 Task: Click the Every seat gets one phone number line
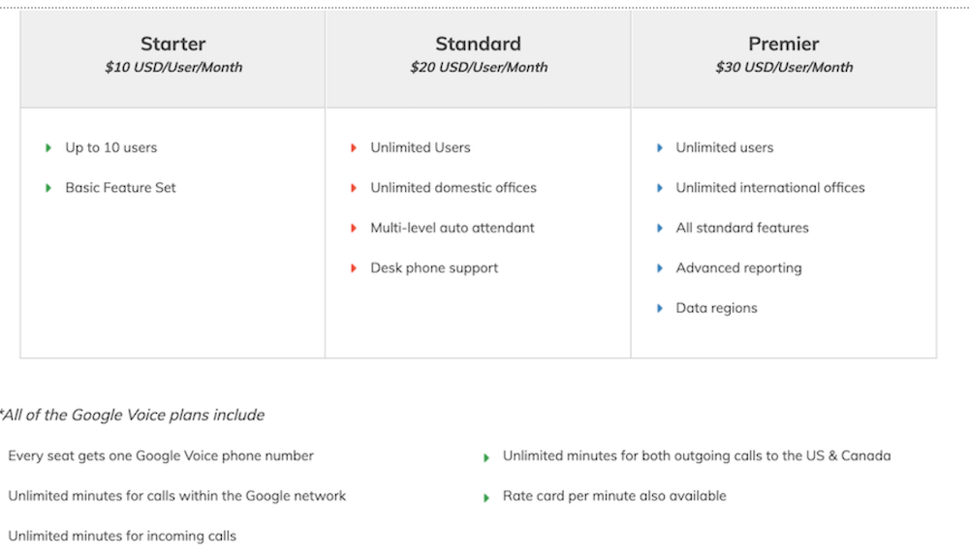click(161, 455)
